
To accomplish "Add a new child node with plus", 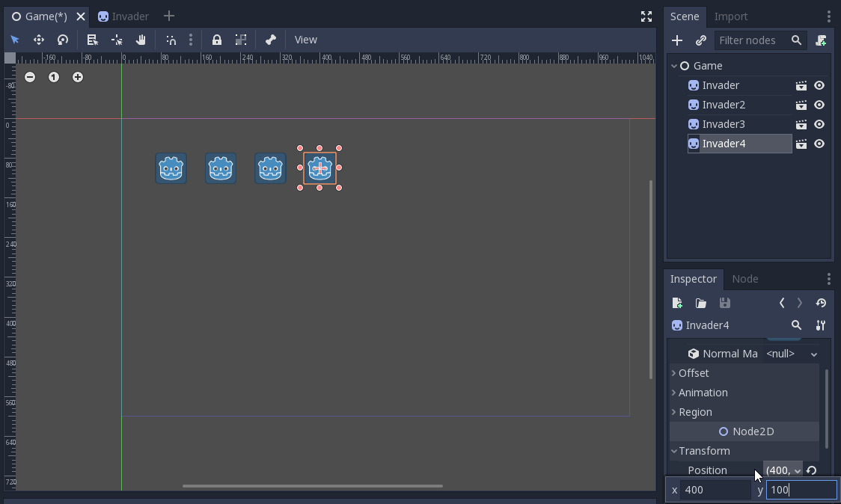I will pos(677,40).
